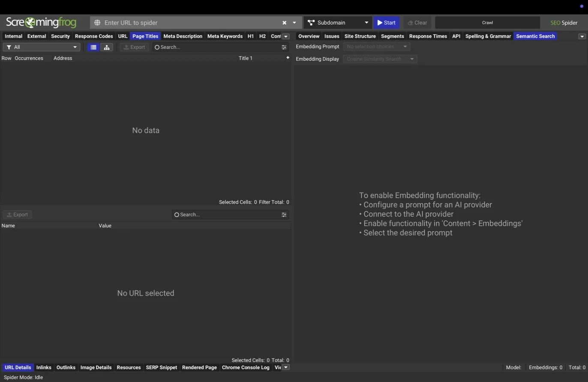
Task: Open the Response Times tab
Action: coord(428,36)
